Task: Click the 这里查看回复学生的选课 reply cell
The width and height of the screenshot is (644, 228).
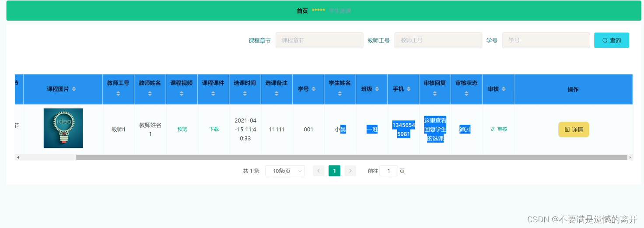Action: click(x=435, y=130)
